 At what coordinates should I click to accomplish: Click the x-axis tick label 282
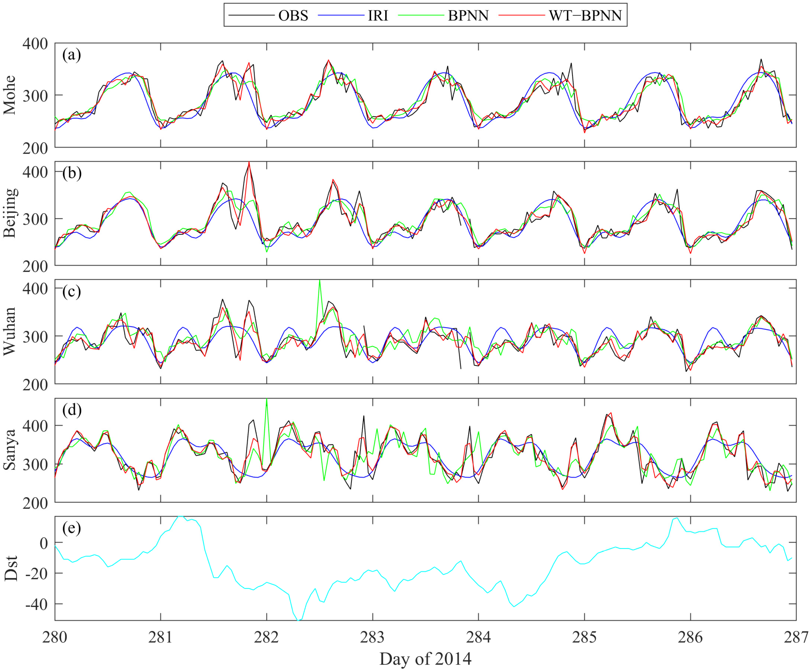point(266,637)
